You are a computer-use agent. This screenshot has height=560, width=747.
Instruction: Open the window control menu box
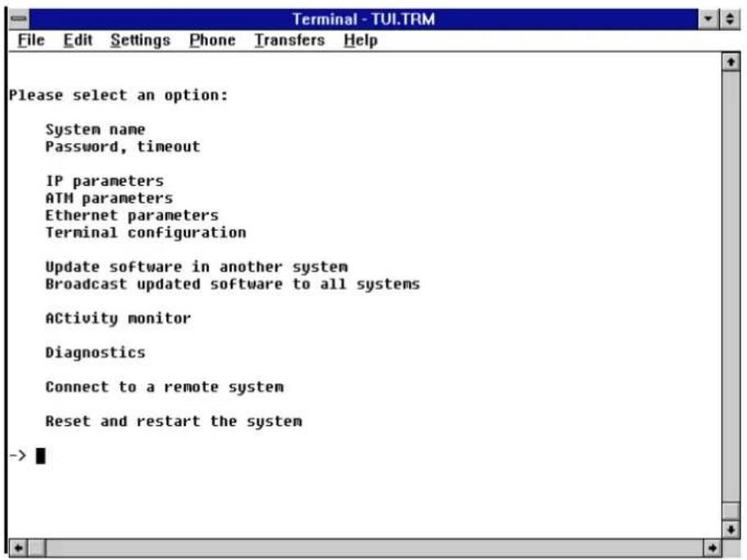20,19
